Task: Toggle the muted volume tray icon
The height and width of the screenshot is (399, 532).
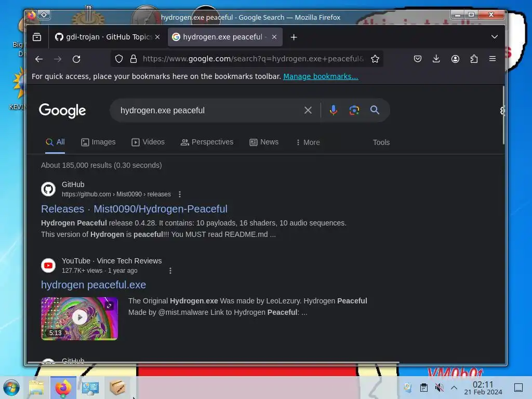Action: (x=440, y=388)
